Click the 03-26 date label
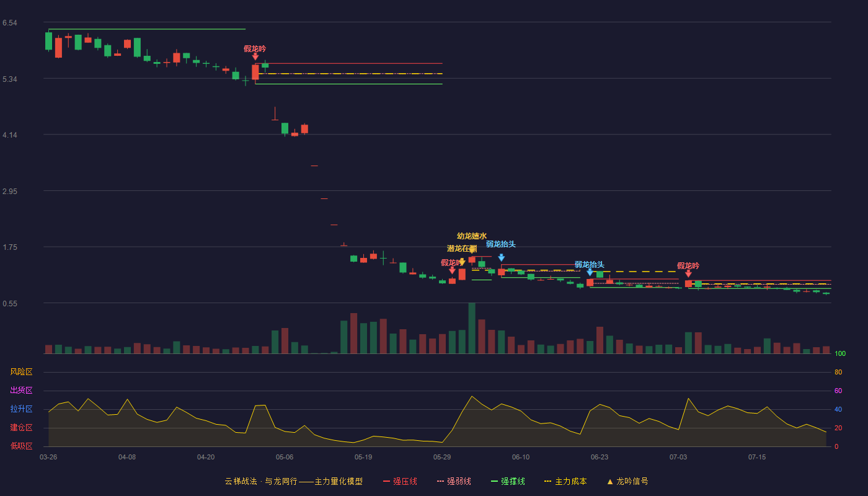The width and height of the screenshot is (868, 496). [x=48, y=457]
